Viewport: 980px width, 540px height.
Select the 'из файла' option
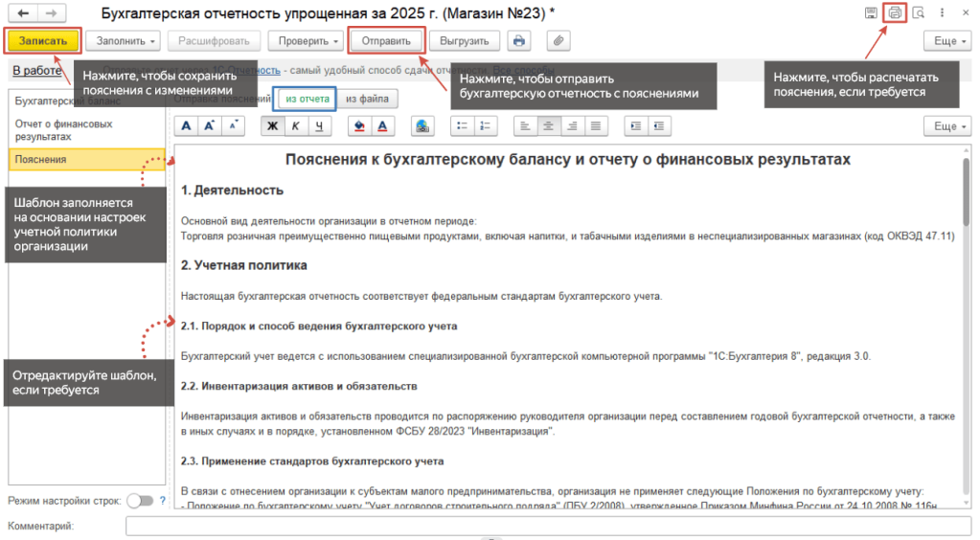tap(368, 99)
